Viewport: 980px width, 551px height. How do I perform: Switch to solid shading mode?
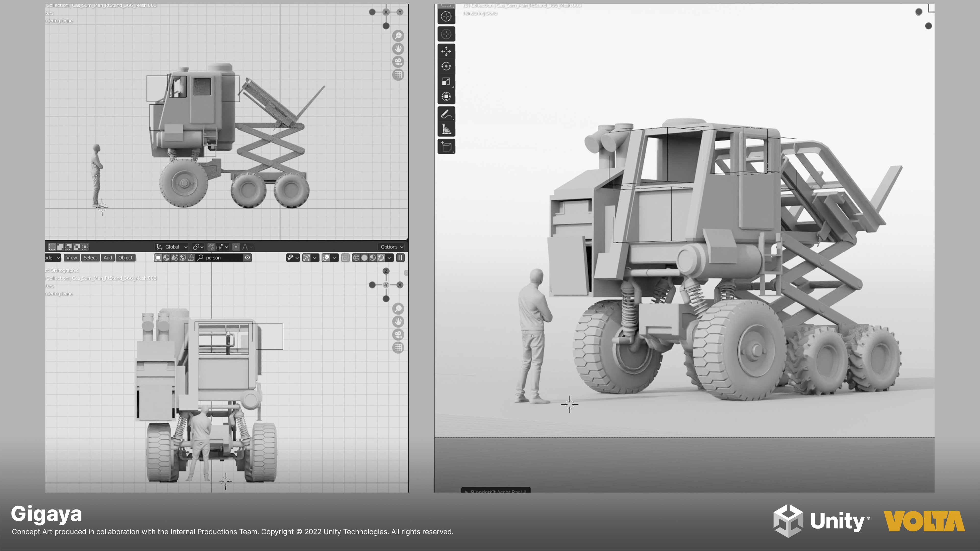364,258
